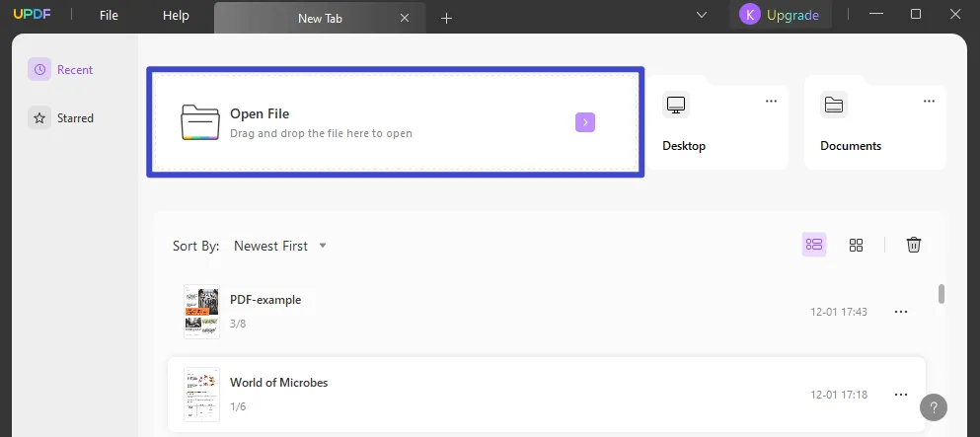Switch to grid view

pos(856,245)
